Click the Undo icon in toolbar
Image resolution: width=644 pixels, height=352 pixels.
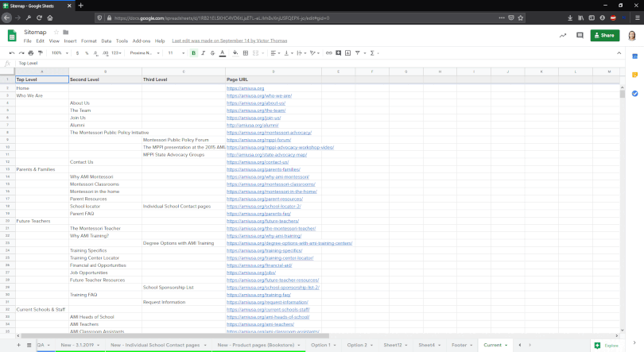pyautogui.click(x=11, y=53)
